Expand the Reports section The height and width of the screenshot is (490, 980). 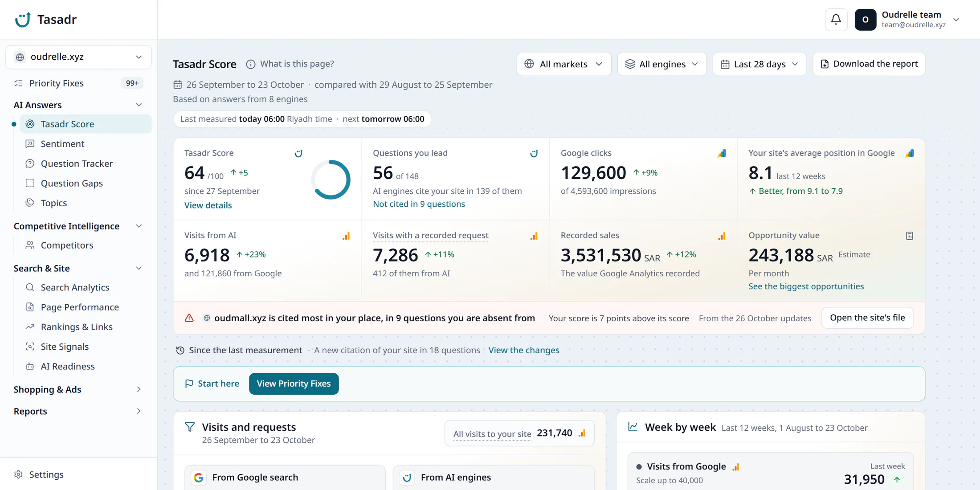tap(139, 412)
